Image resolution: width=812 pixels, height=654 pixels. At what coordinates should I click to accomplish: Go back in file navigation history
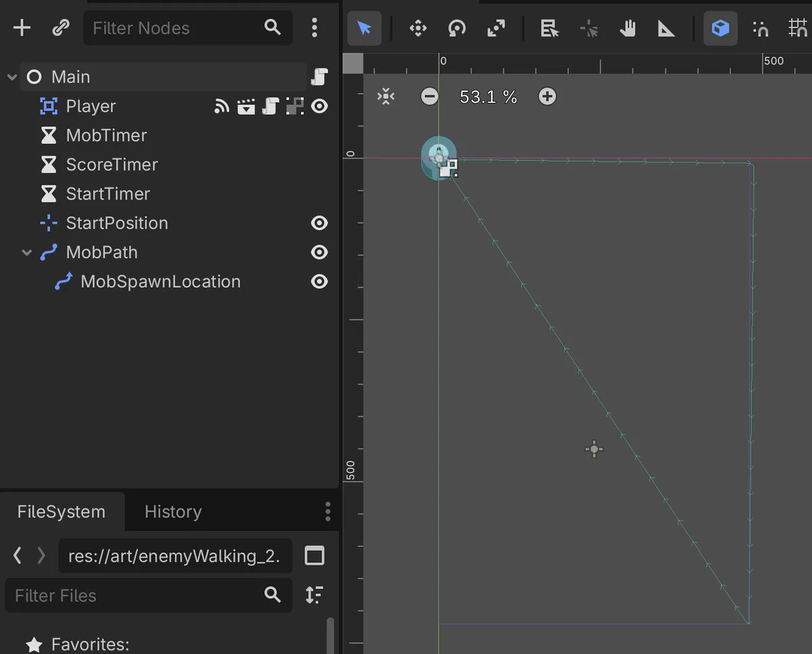(18, 556)
